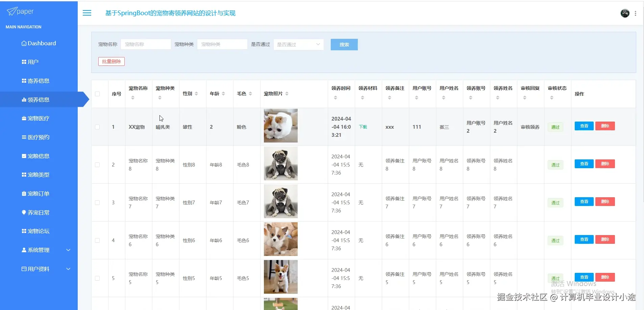The width and height of the screenshot is (644, 310).
Task: Sort by 领养材料 column sort icon
Action: click(x=363, y=98)
